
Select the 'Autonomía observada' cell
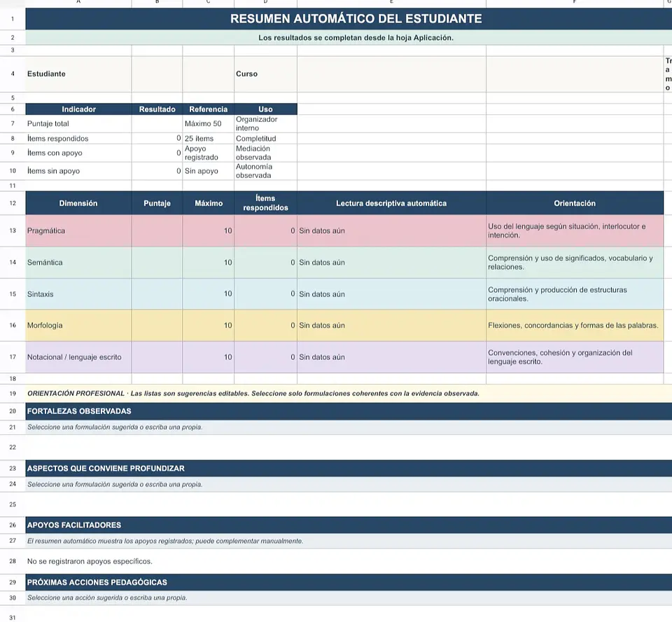pos(265,171)
